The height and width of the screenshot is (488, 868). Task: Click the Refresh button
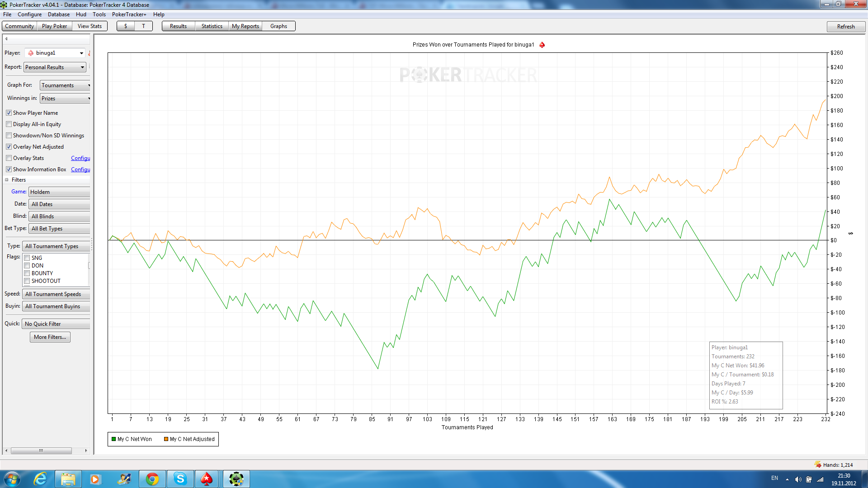tap(846, 27)
